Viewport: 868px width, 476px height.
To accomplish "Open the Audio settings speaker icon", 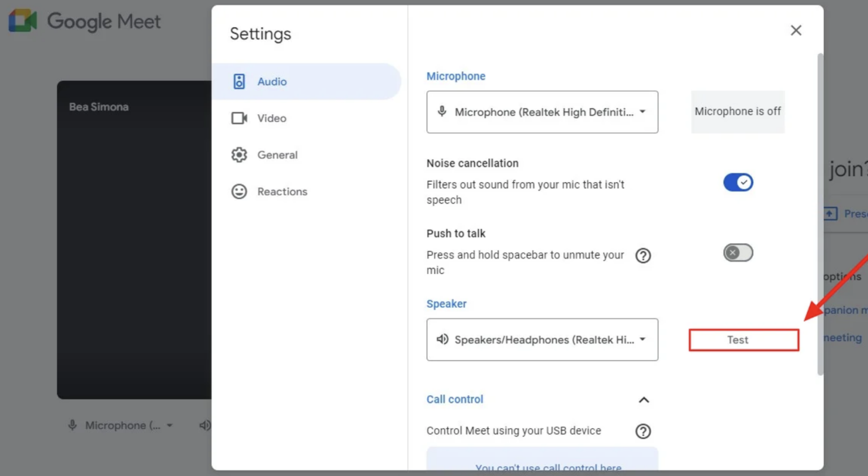I will click(x=239, y=81).
